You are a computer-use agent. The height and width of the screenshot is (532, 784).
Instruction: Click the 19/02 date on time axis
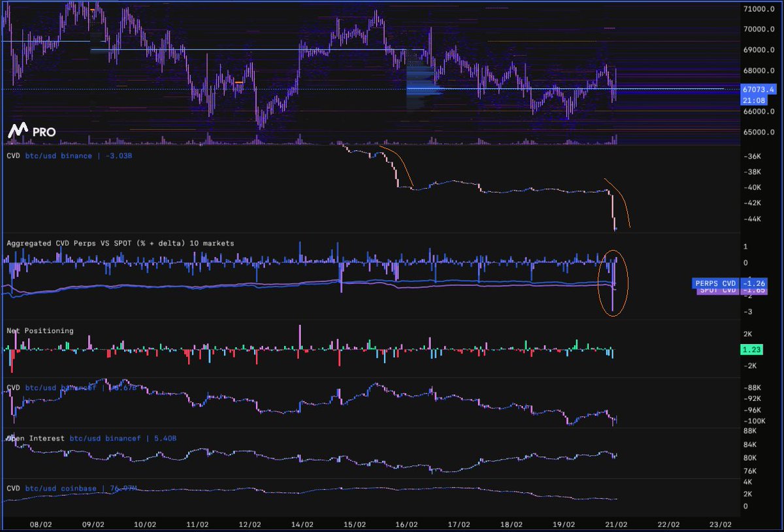click(x=563, y=525)
